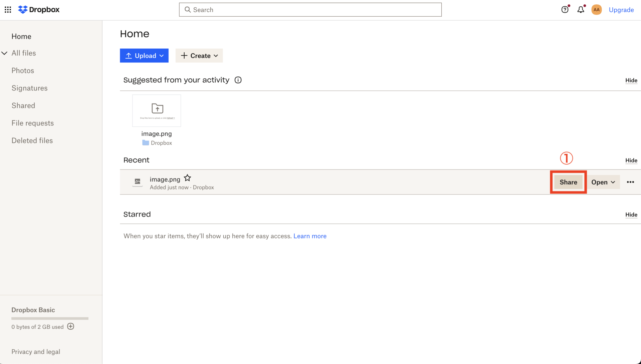Viewport: 641px width, 364px height.
Task: Open the apps grid icon
Action: pyautogui.click(x=7, y=9)
